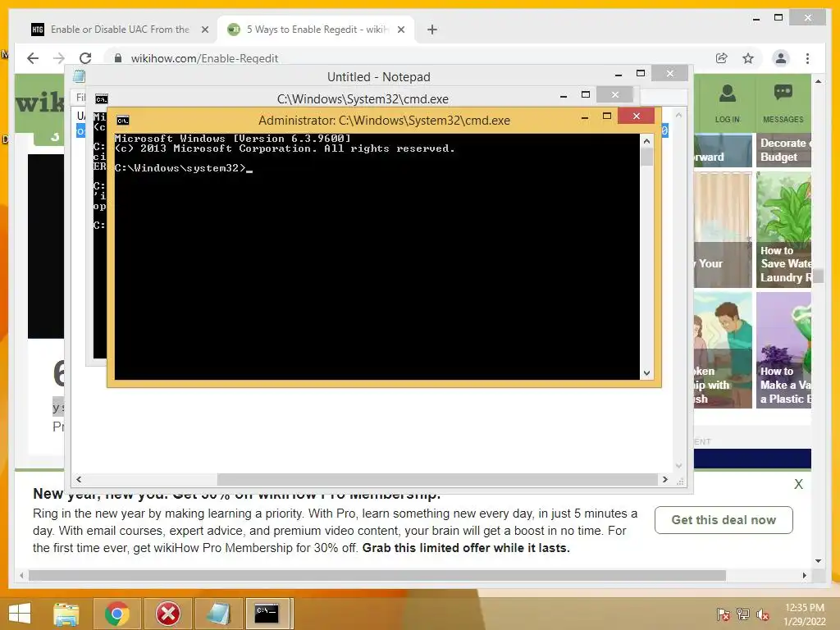Viewport: 840px width, 630px height.
Task: Click Chrome page scroll up arrow
Action: 818,81
